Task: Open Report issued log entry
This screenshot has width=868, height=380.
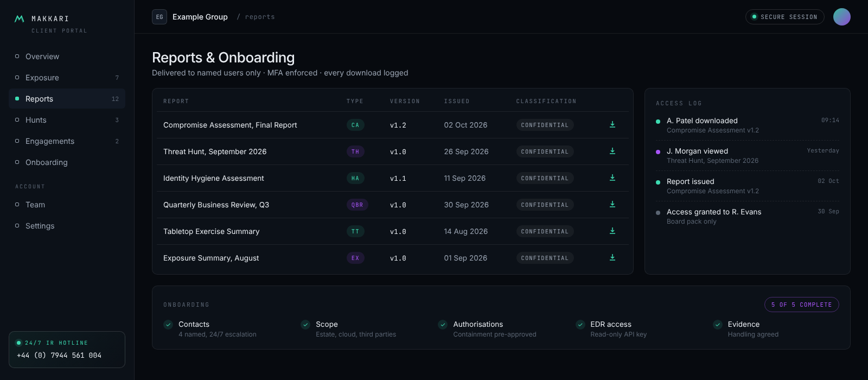Action: (x=748, y=186)
